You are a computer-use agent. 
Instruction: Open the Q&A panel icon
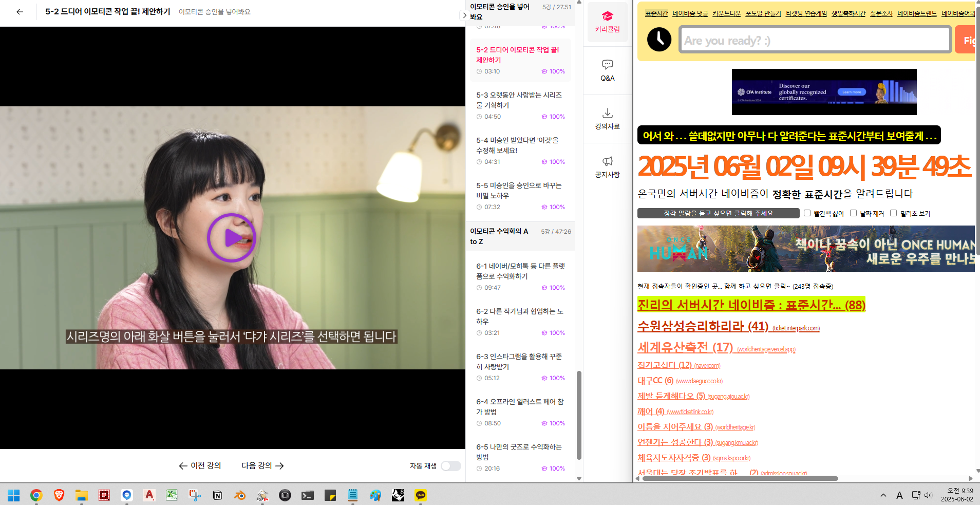(x=608, y=70)
